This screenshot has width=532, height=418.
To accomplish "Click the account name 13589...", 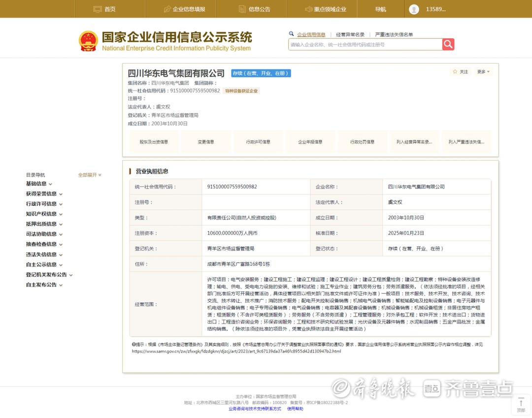I will click(435, 9).
